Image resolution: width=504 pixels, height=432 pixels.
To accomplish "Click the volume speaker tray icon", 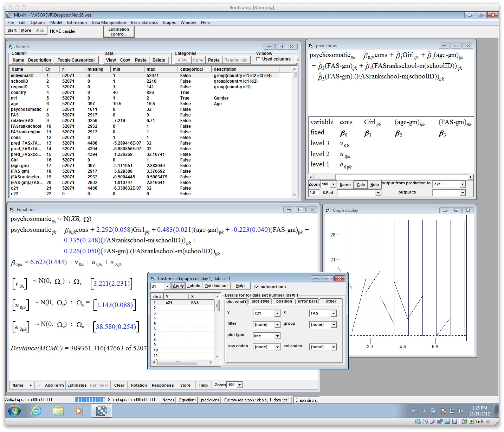I will tap(460, 411).
